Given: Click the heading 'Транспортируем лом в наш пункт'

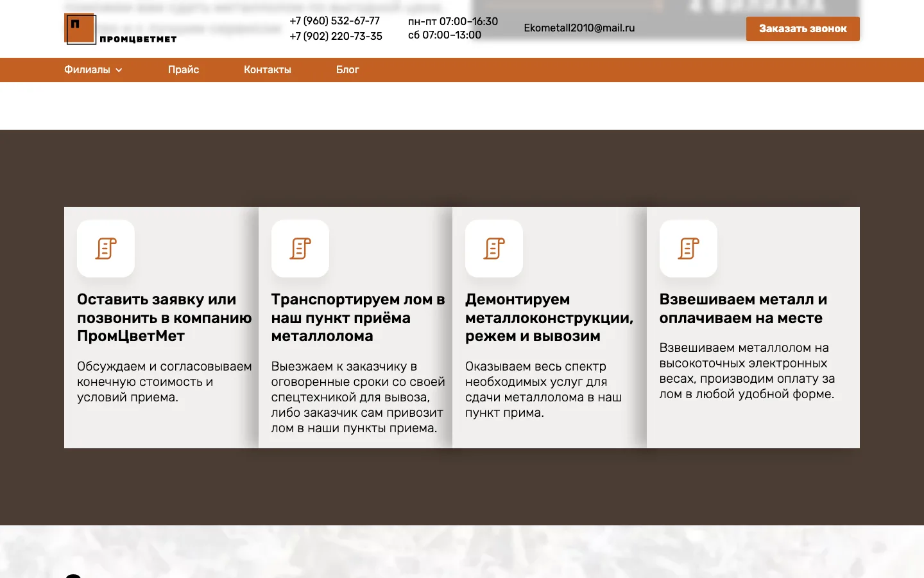Looking at the screenshot, I should pos(358,318).
